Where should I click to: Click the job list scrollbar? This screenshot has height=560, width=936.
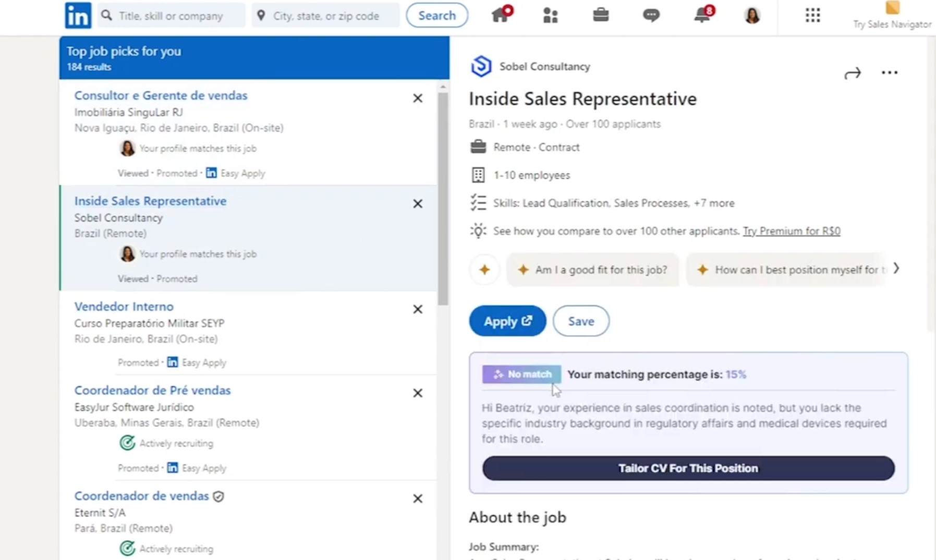coord(443,198)
